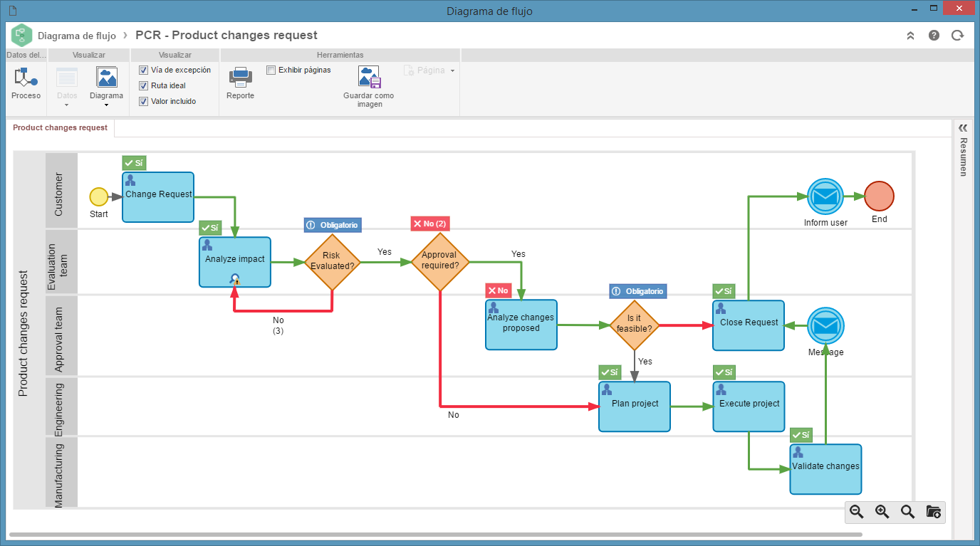The height and width of the screenshot is (546, 980).
Task: Disable the Valor incluido checkbox
Action: (143, 101)
